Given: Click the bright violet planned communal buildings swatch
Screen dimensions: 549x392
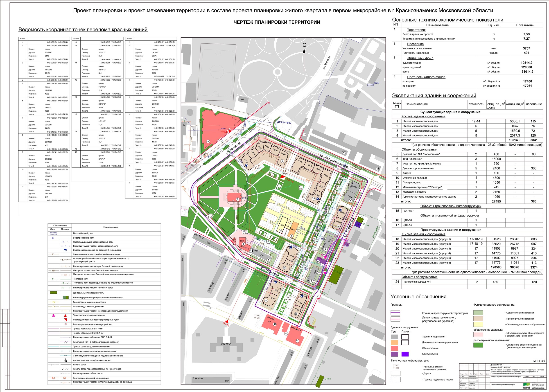Looking at the screenshot, I should 405,354.
